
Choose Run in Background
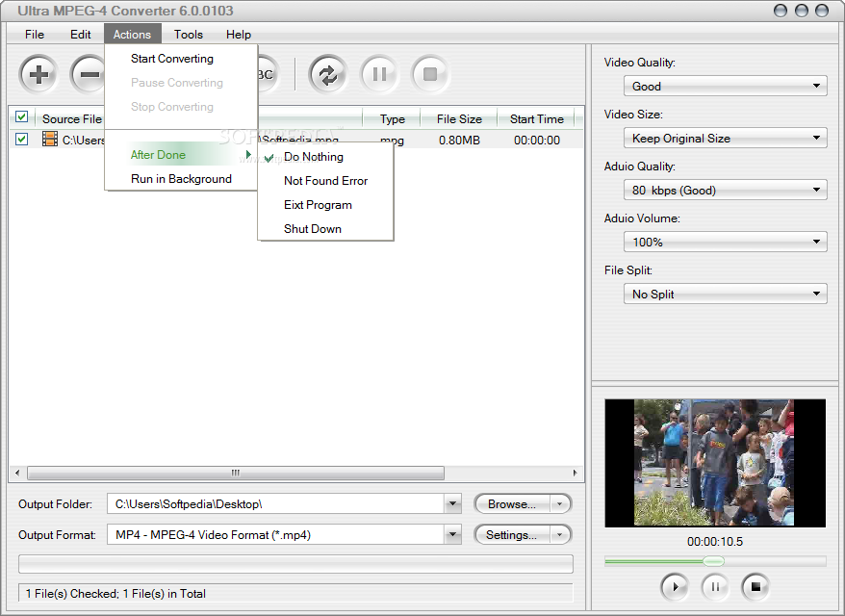(x=181, y=178)
